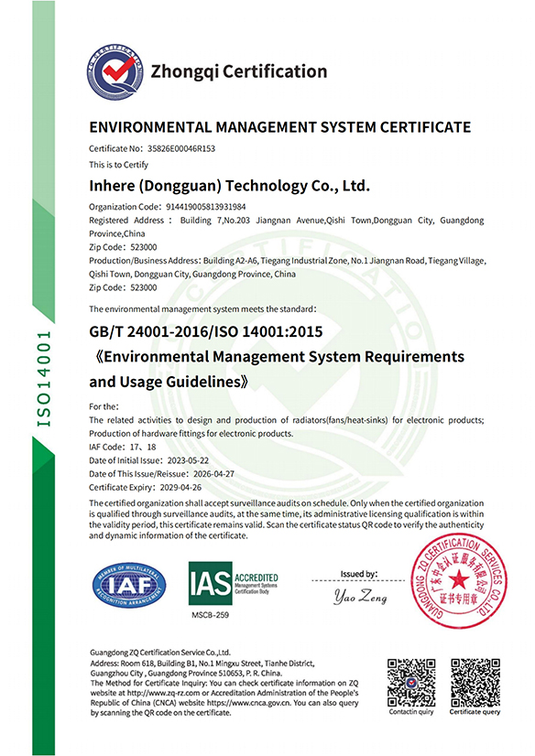Click the 'Zhongqi Certification' heading text
Image resolution: width=535 pixels, height=756 pixels.
[239, 71]
